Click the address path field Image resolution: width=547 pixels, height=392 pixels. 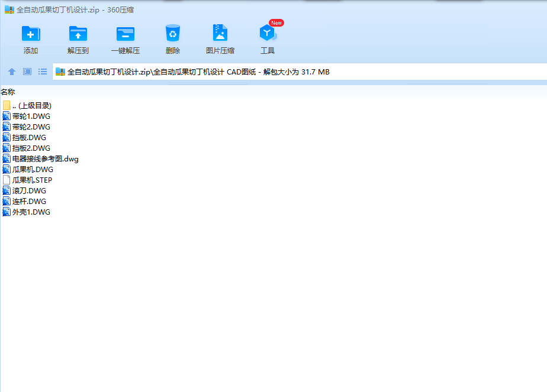tap(300, 72)
